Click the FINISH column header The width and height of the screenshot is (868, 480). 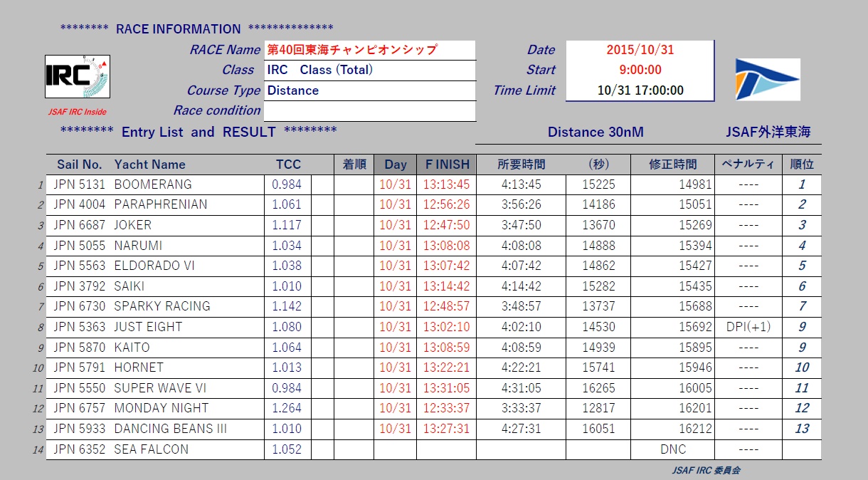(448, 165)
